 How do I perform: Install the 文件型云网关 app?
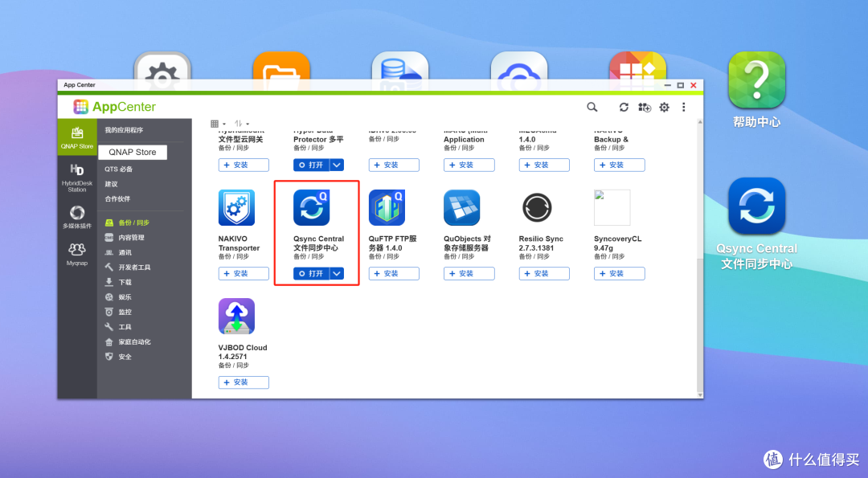click(x=244, y=165)
